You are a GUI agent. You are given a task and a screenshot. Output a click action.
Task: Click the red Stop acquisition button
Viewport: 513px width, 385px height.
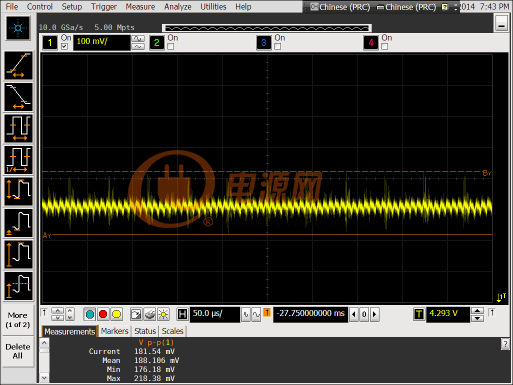click(103, 314)
